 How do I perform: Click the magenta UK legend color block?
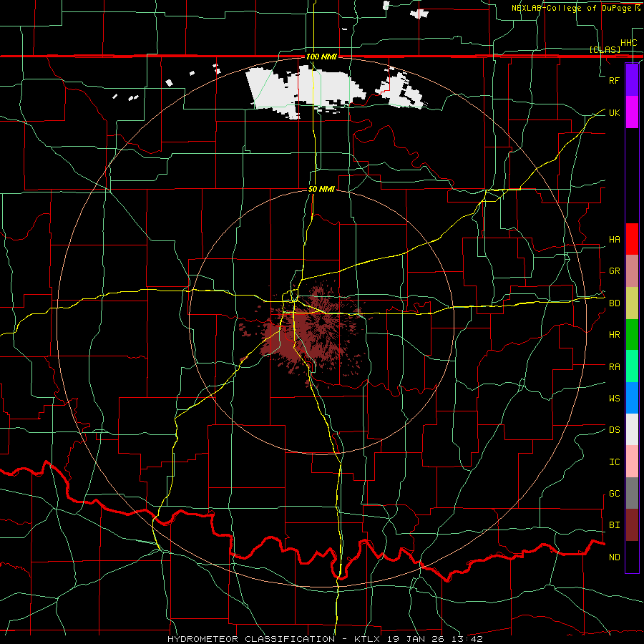pyautogui.click(x=632, y=112)
